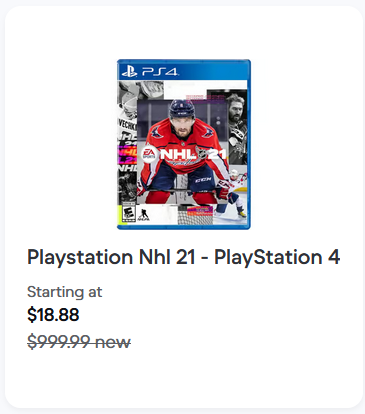Viewport: 365px width, 414px height.
Task: Click the NHL shield logo on cover
Action: point(202,154)
